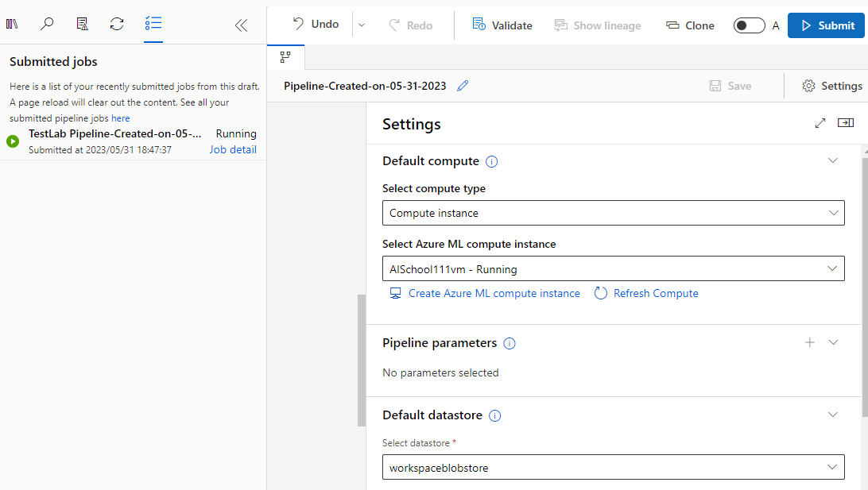868x490 pixels.
Task: Add a pipeline parameter with plus icon
Action: click(x=810, y=342)
